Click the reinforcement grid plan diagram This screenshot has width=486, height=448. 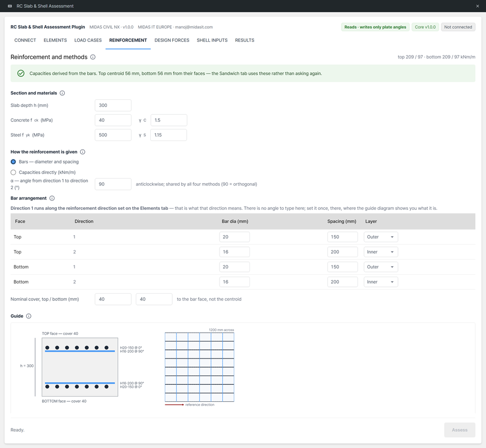pyautogui.click(x=200, y=367)
